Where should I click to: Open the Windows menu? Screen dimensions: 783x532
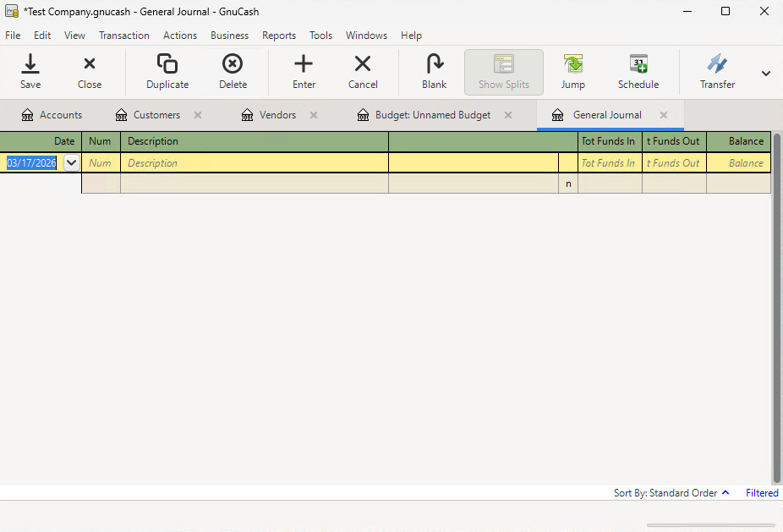click(x=366, y=36)
